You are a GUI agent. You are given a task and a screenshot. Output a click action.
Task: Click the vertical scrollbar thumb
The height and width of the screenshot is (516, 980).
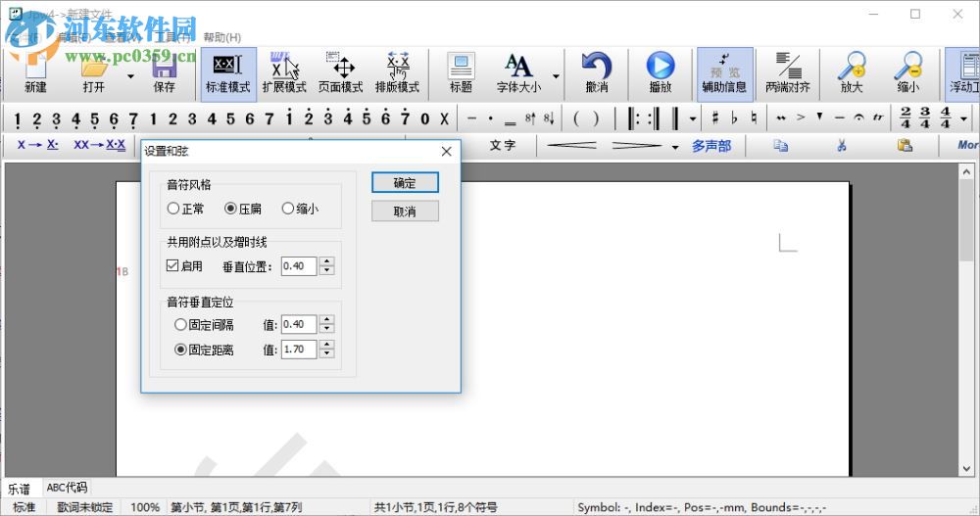click(x=967, y=221)
